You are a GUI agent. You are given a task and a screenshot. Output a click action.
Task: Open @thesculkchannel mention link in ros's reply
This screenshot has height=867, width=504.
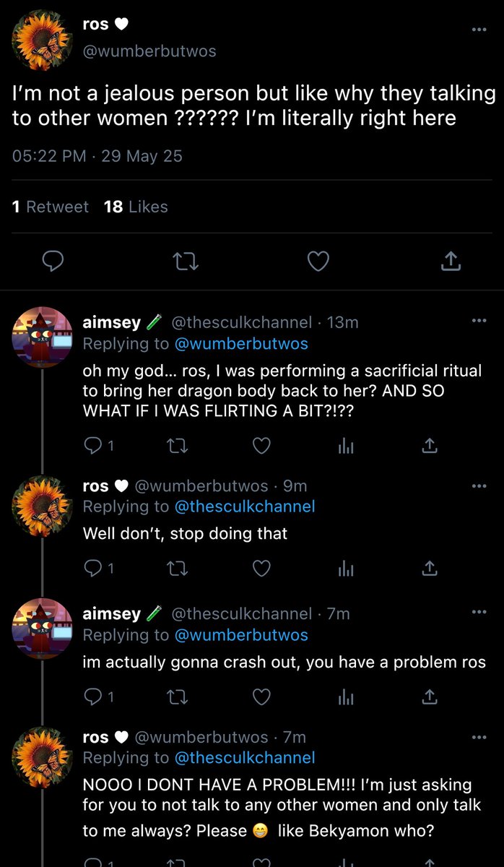(246, 506)
